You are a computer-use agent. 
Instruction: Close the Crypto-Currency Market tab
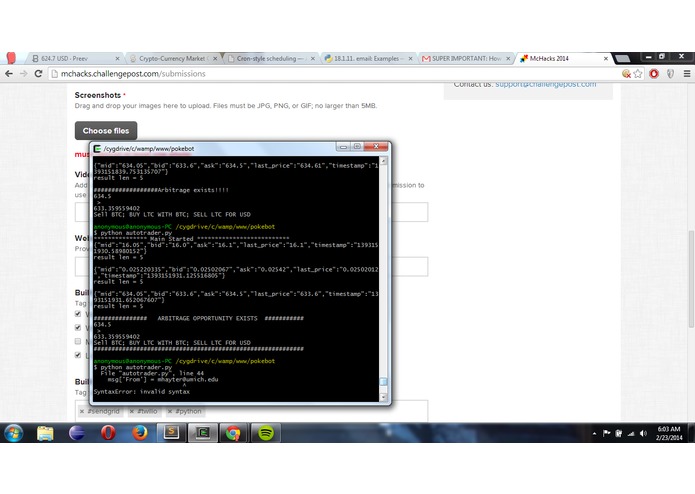tap(215, 58)
